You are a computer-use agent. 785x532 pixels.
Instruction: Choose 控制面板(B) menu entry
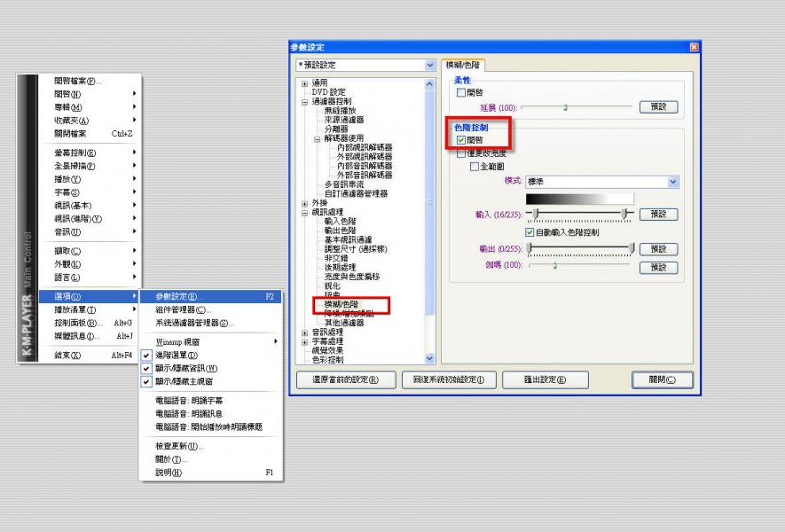[89, 323]
